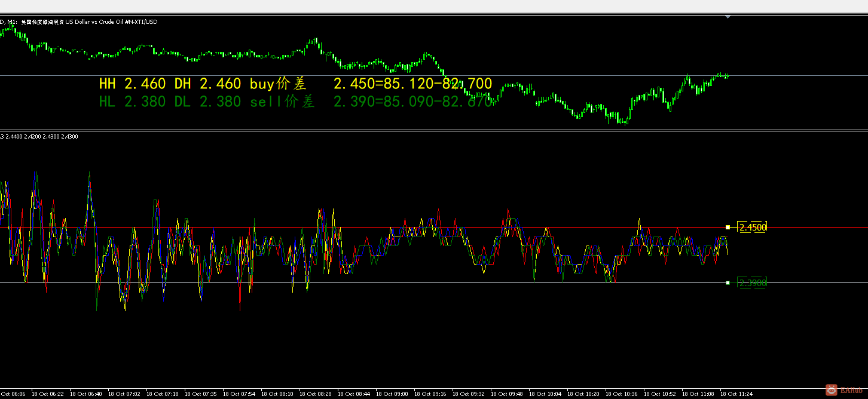The height and width of the screenshot is (399, 868).
Task: Click the 18 Oct 08:10 time label
Action: 277,394
